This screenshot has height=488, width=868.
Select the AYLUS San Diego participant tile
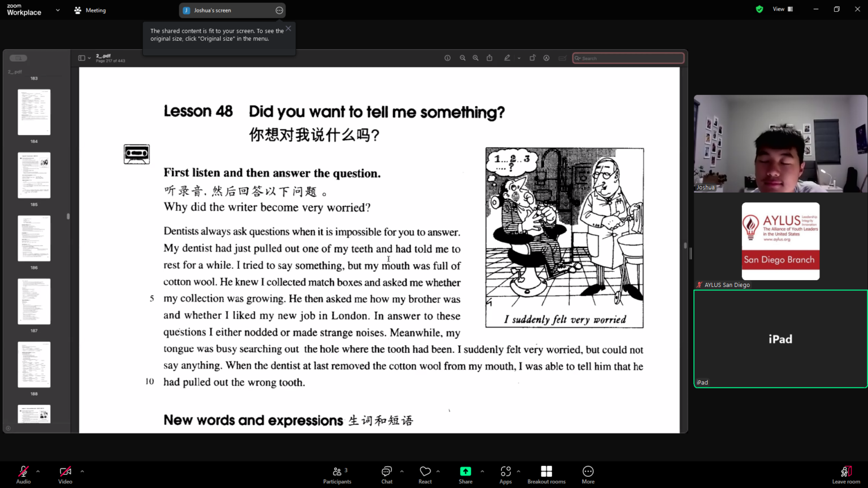(x=780, y=241)
